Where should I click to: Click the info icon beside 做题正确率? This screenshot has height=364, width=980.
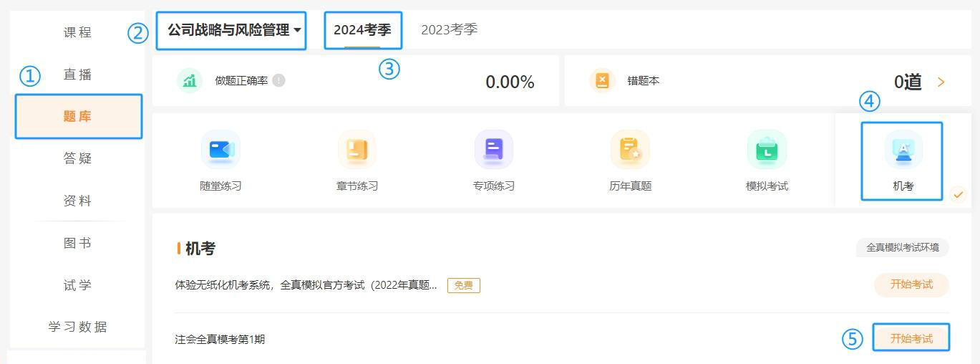point(278,81)
